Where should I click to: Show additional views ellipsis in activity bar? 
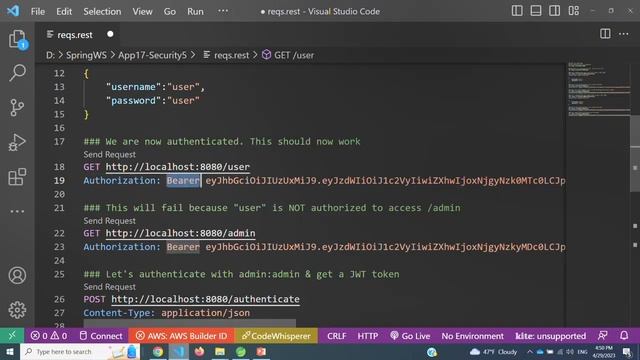click(x=17, y=211)
